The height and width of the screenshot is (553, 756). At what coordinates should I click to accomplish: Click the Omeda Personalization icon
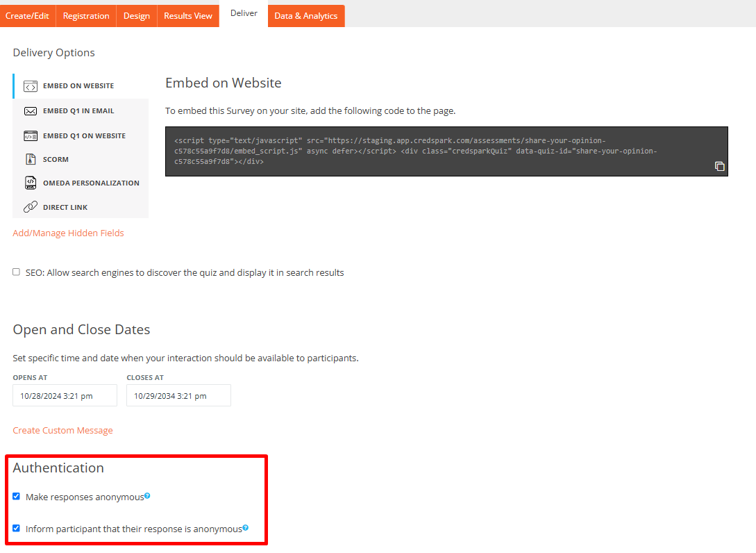click(31, 183)
